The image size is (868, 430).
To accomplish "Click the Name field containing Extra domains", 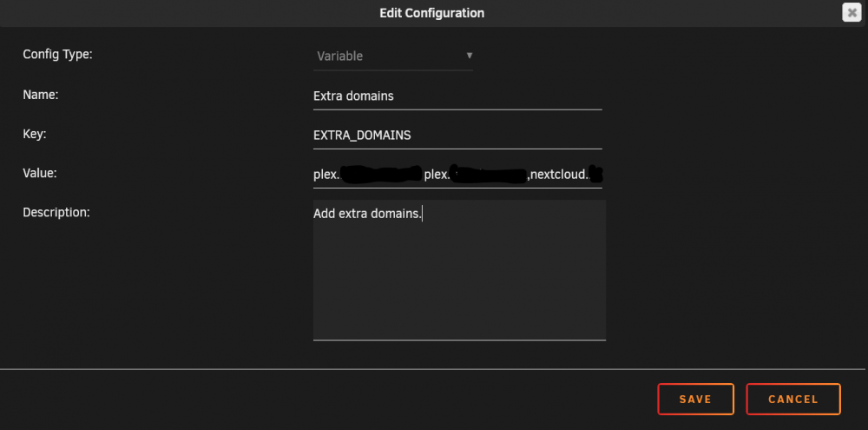I will pyautogui.click(x=457, y=96).
